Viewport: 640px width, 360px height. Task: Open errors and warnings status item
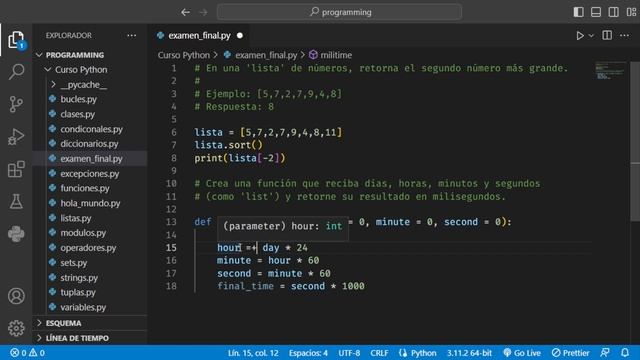pyautogui.click(x=27, y=353)
